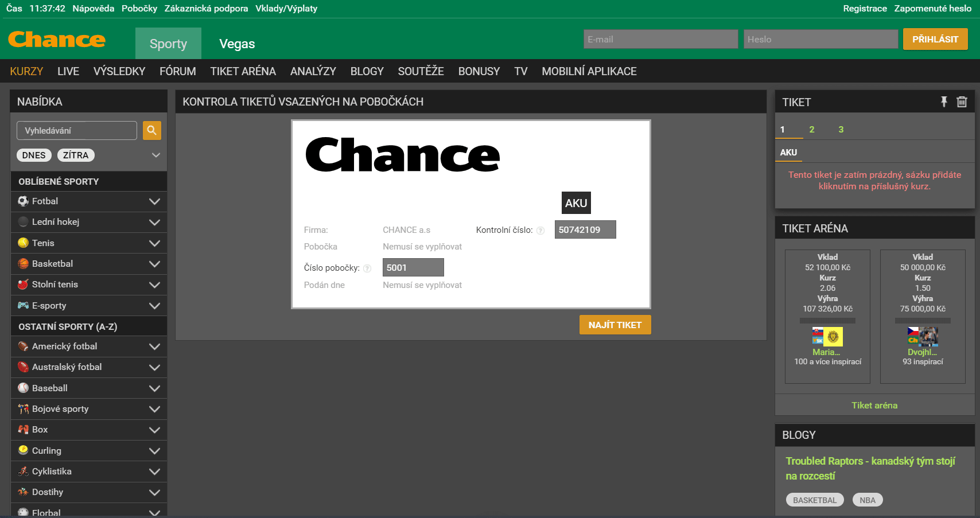
Task: Click the help icon beside Číslo pobočky
Action: (x=367, y=268)
